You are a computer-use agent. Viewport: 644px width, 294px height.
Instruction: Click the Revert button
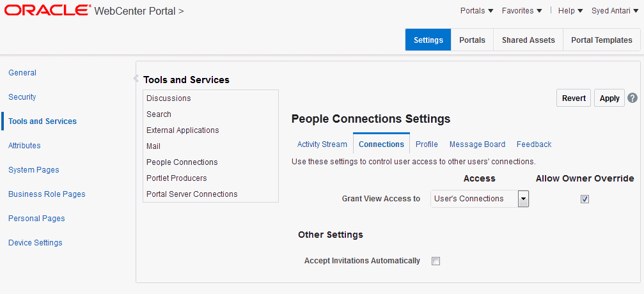click(x=574, y=98)
